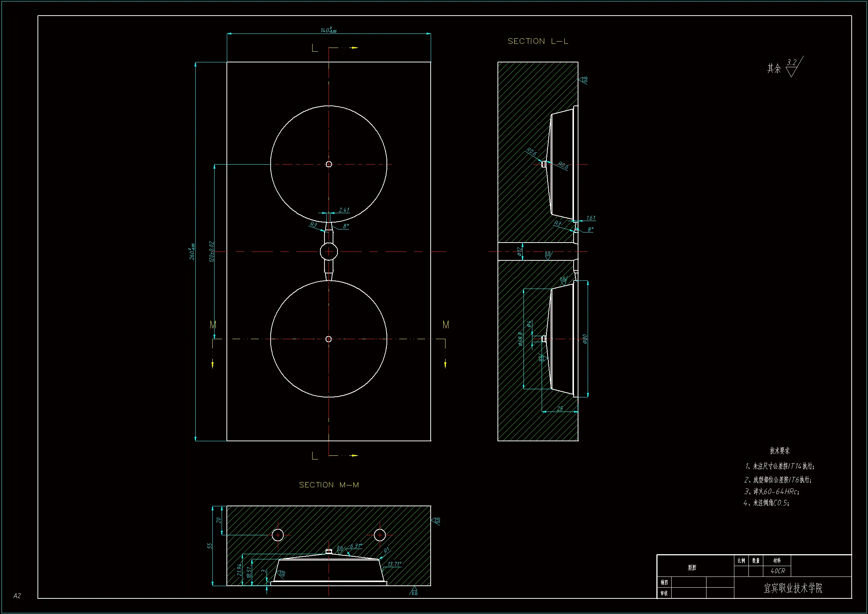Select the central sprue circle between cavities
This screenshot has height=614, width=868.
pos(329,251)
